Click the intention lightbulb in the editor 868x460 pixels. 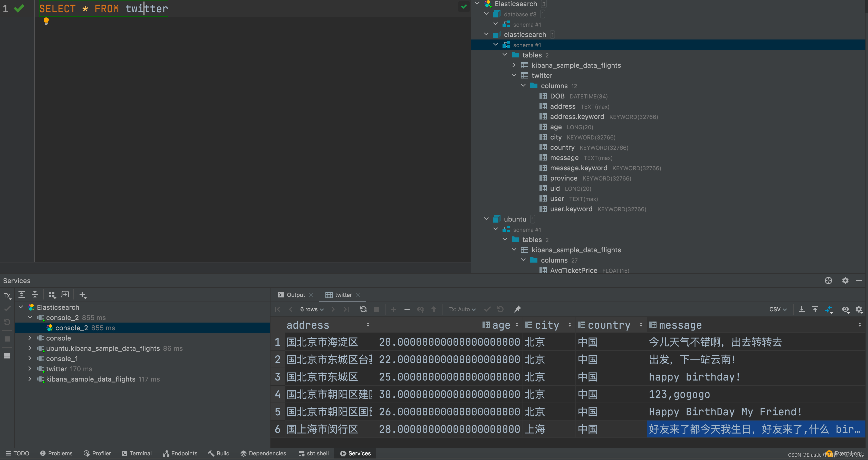coord(46,21)
